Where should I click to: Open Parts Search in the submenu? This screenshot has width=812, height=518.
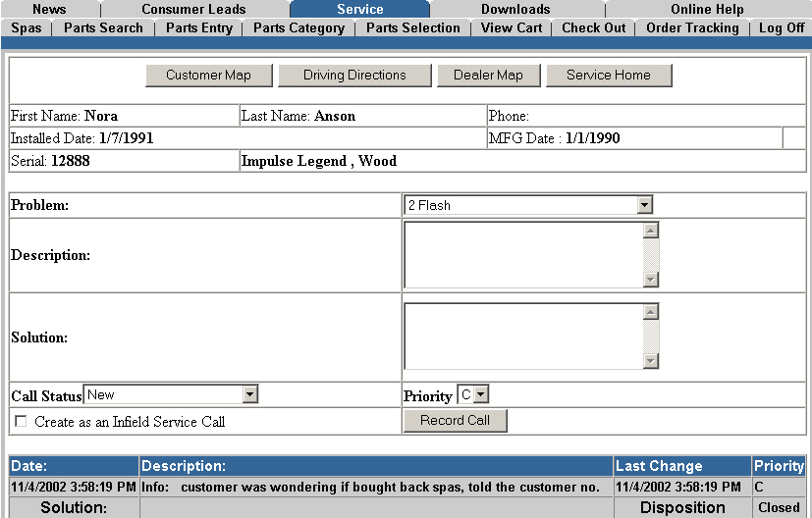click(103, 27)
